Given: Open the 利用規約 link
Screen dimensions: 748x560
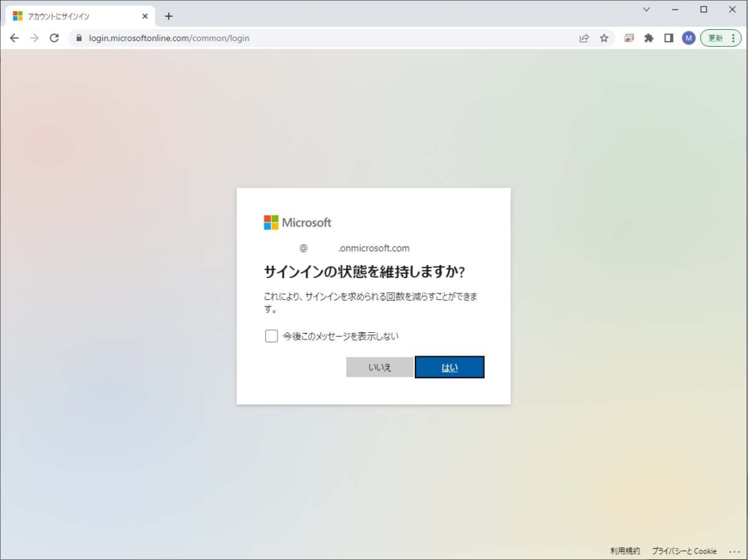Looking at the screenshot, I should pos(625,551).
